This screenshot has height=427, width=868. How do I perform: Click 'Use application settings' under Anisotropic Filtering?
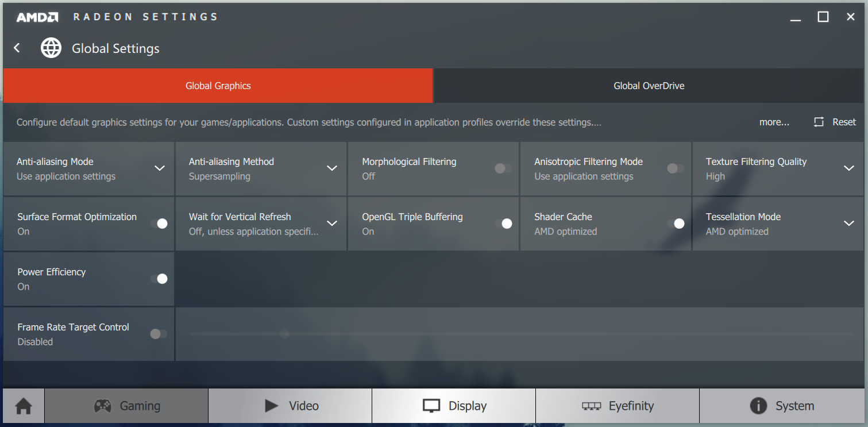click(x=584, y=176)
